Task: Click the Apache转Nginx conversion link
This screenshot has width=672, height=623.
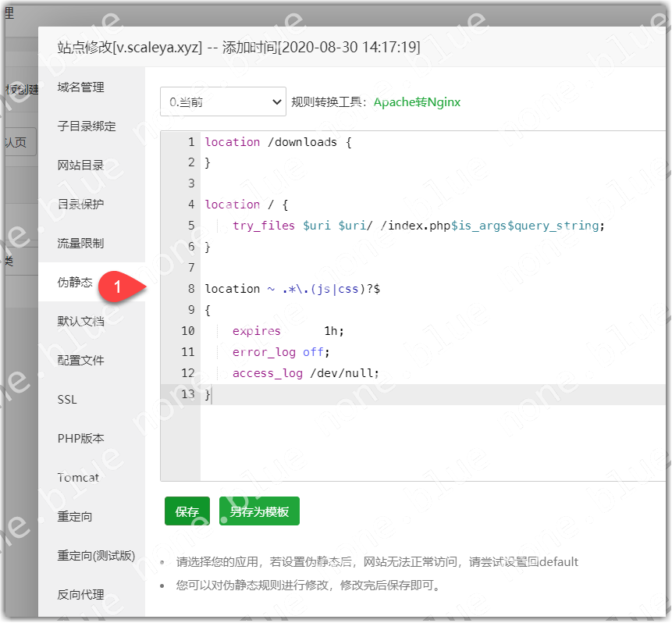Action: [417, 101]
